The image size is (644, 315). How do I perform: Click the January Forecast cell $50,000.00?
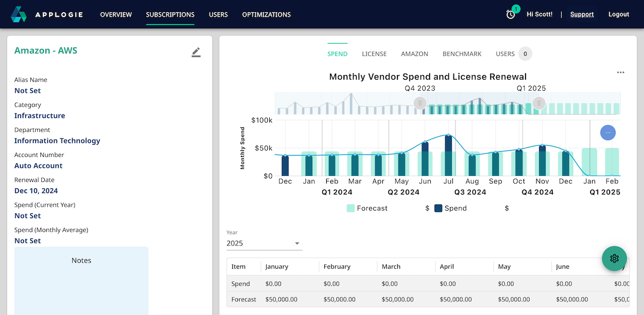pos(281,299)
